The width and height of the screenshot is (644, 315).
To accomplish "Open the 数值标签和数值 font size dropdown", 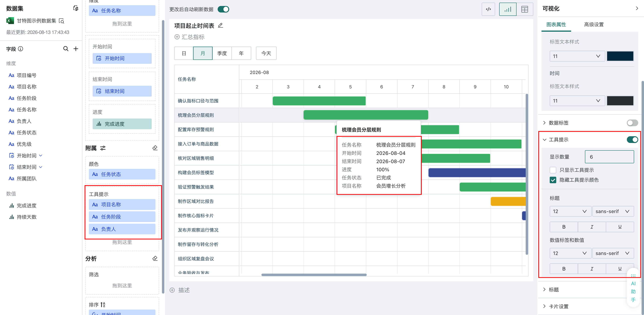I will coord(570,253).
